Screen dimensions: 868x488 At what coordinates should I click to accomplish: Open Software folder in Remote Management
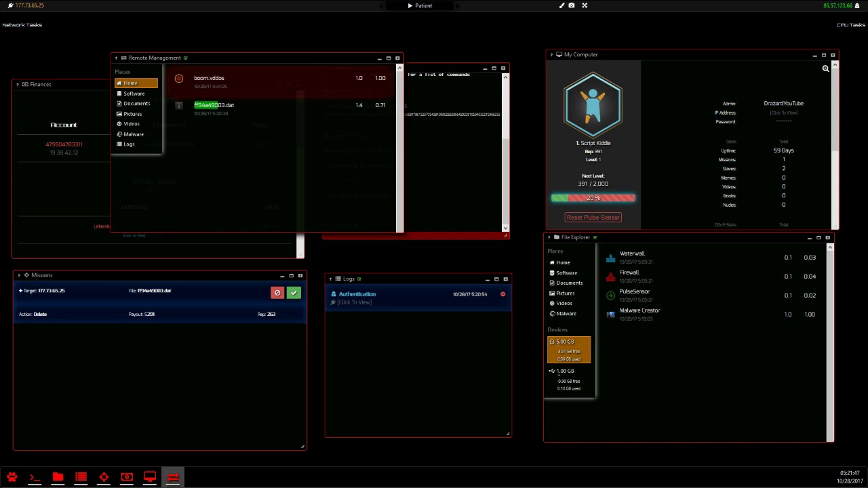pyautogui.click(x=131, y=94)
